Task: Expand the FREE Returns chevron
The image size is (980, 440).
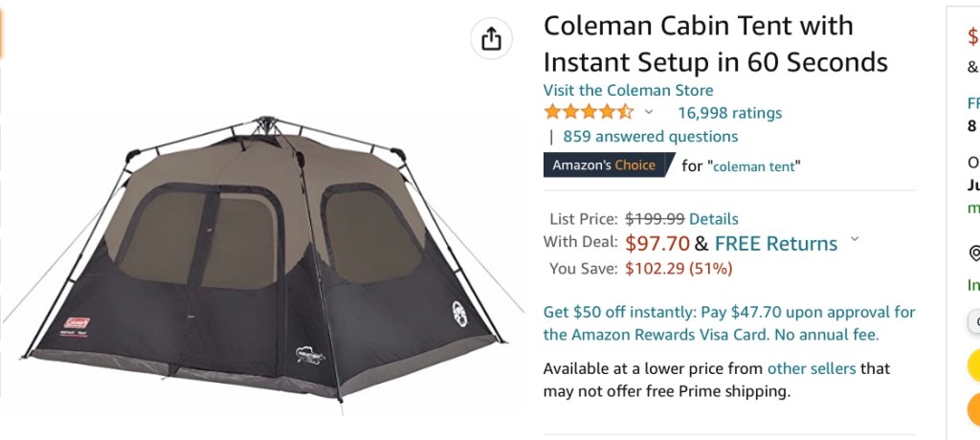Action: coord(855,240)
